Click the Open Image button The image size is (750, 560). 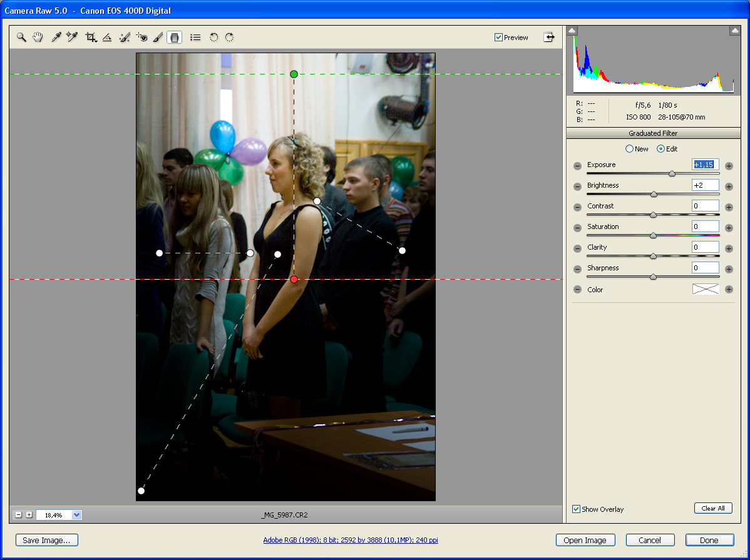point(585,540)
